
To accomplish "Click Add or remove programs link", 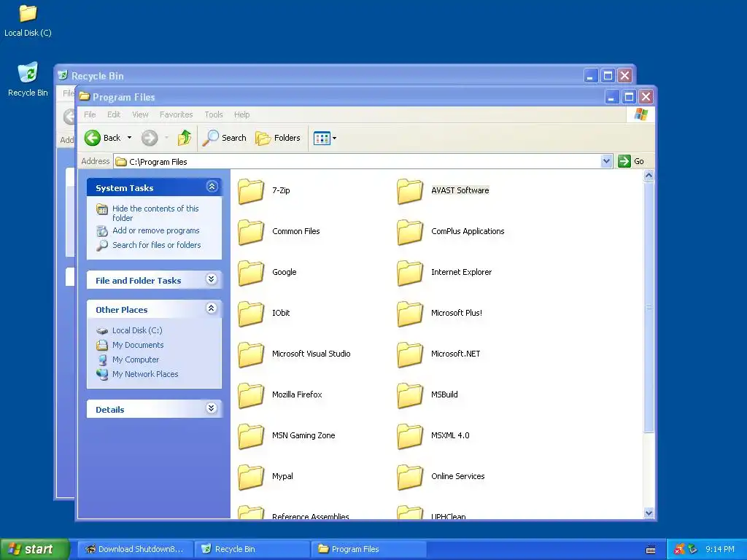I will [156, 230].
